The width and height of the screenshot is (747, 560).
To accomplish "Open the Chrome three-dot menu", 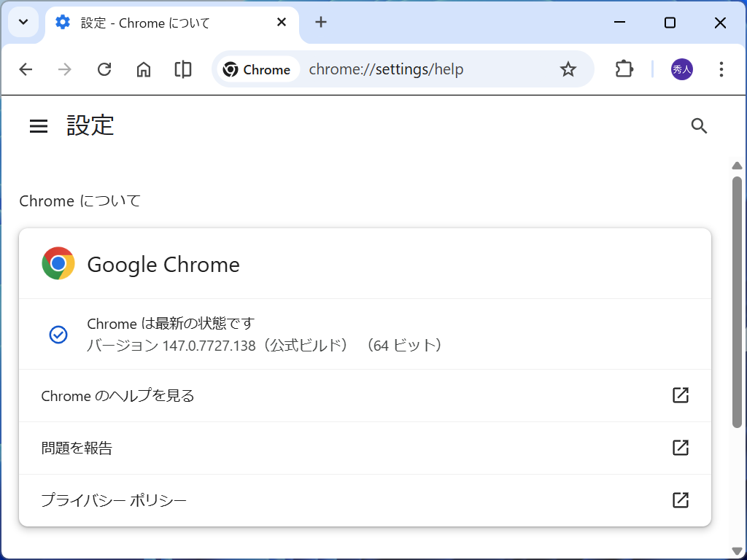I will (721, 69).
